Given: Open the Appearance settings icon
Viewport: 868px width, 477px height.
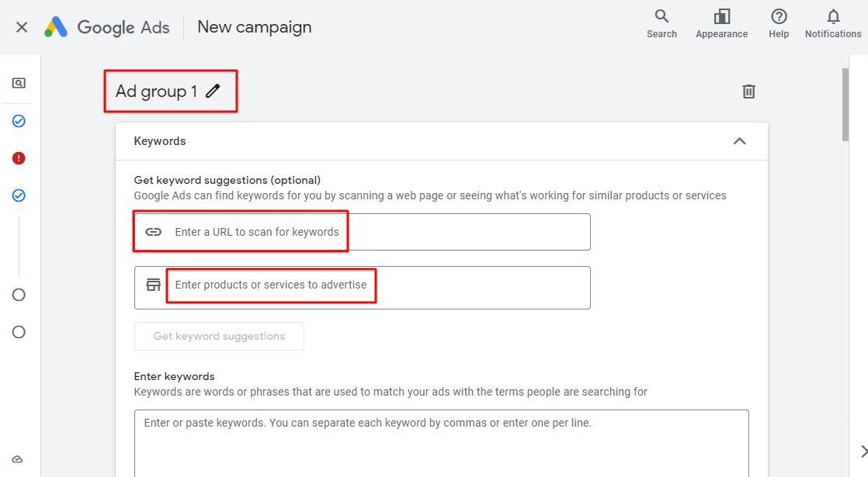Looking at the screenshot, I should click(x=721, y=24).
